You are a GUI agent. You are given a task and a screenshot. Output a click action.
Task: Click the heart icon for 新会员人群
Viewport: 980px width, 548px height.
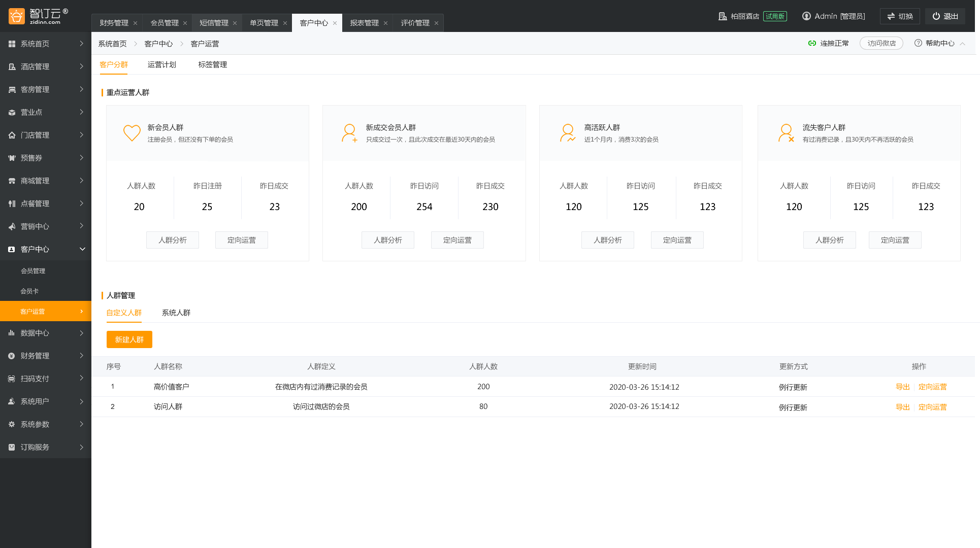(132, 133)
